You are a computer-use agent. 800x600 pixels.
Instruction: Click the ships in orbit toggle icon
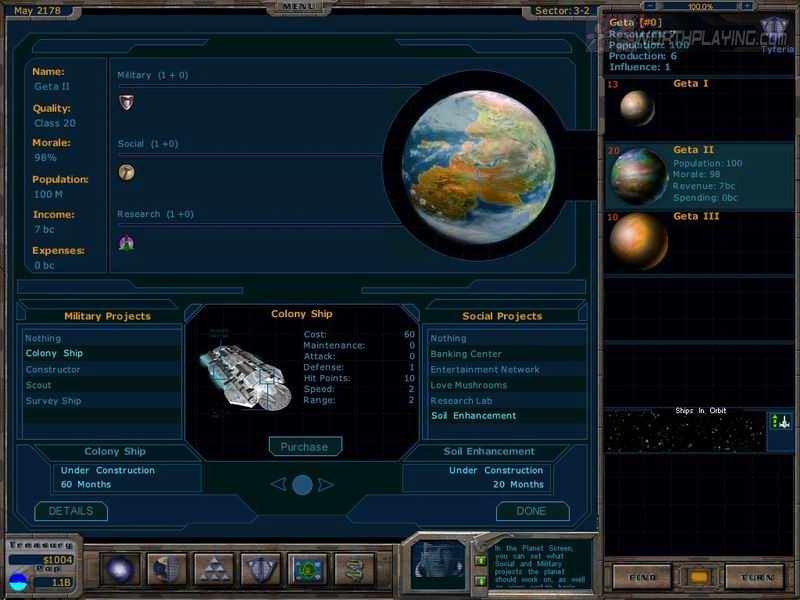pyautogui.click(x=780, y=422)
